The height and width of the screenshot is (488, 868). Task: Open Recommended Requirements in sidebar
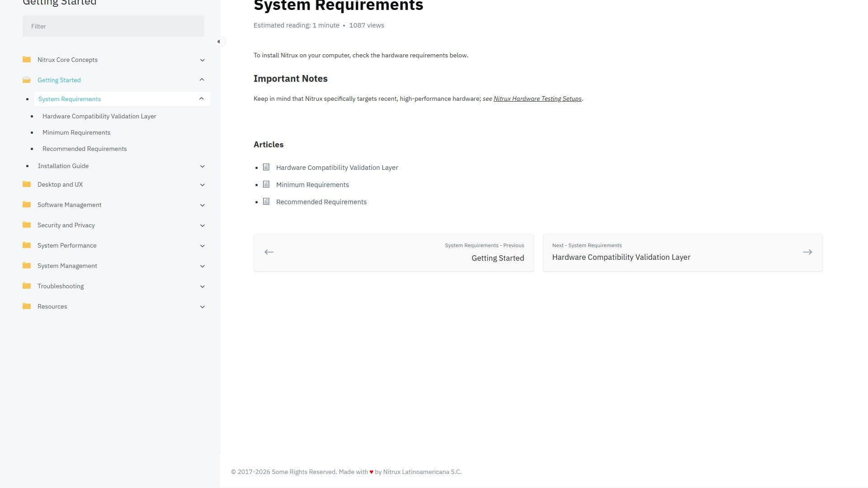pos(85,149)
